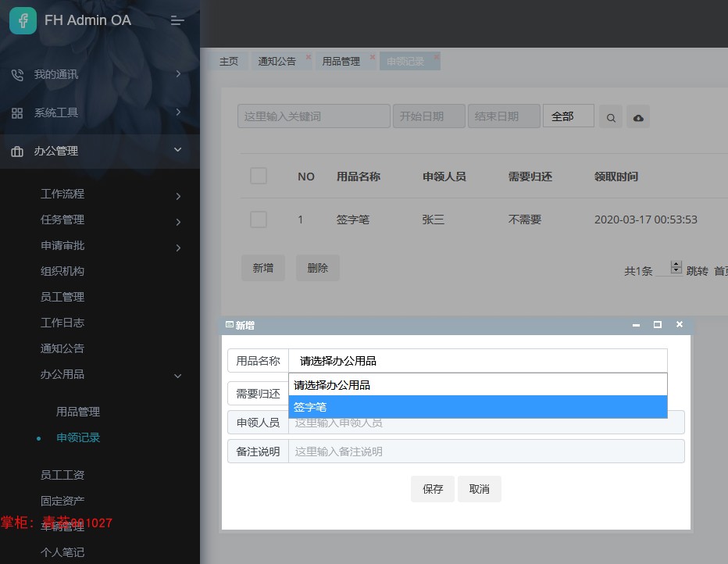Image resolution: width=728 pixels, height=564 pixels.
Task: Click the magnifier search button
Action: [x=611, y=117]
